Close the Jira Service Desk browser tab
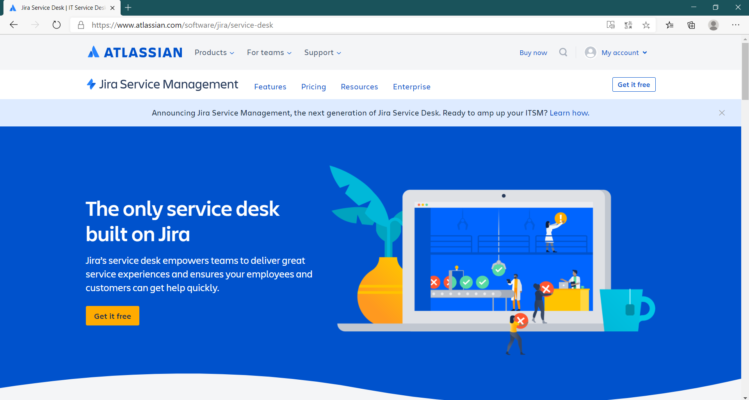The image size is (749, 400). [112, 8]
